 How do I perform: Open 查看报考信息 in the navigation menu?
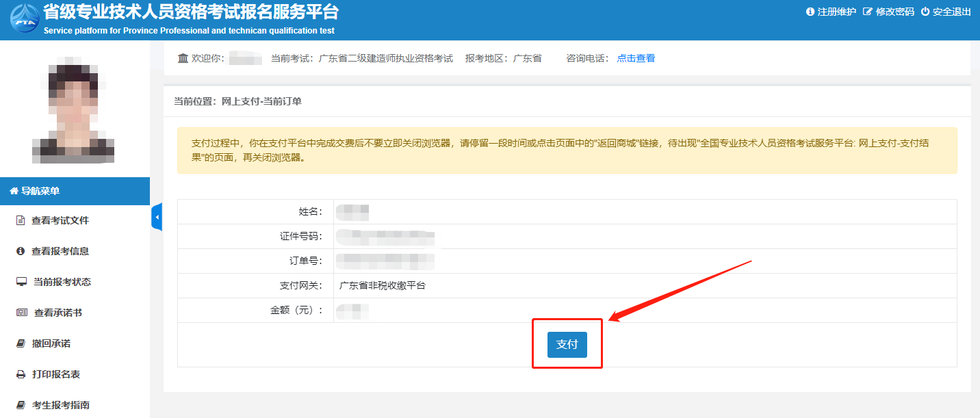pyautogui.click(x=60, y=251)
